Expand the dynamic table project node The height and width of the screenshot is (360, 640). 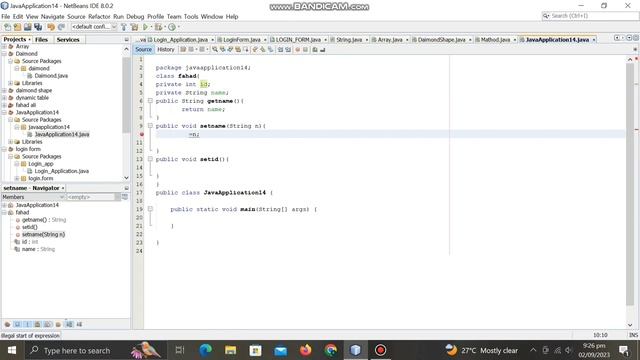pyautogui.click(x=4, y=98)
